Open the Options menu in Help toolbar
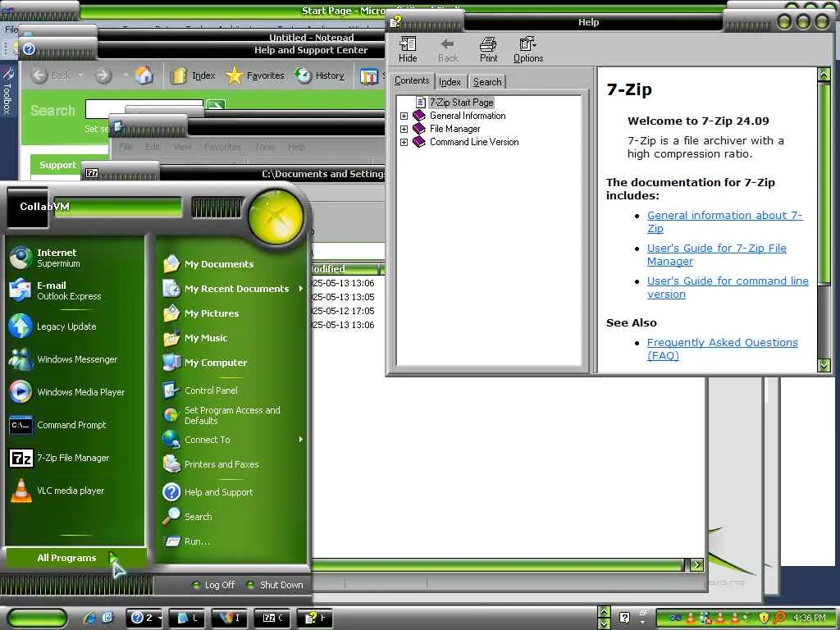Image resolution: width=840 pixels, height=630 pixels. coord(527,49)
